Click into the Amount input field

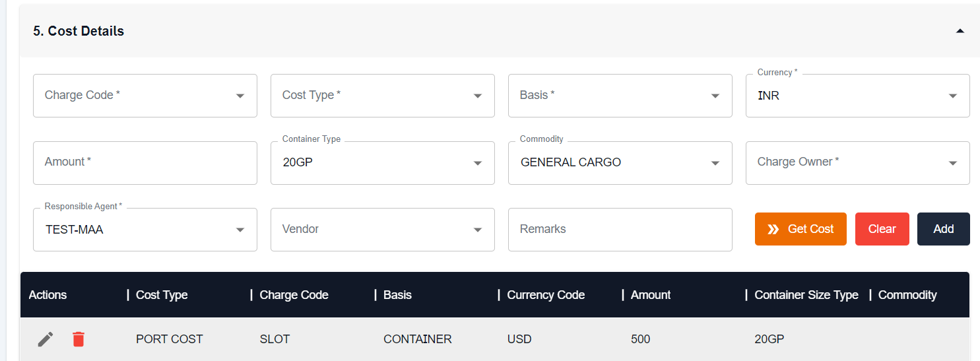coord(145,162)
